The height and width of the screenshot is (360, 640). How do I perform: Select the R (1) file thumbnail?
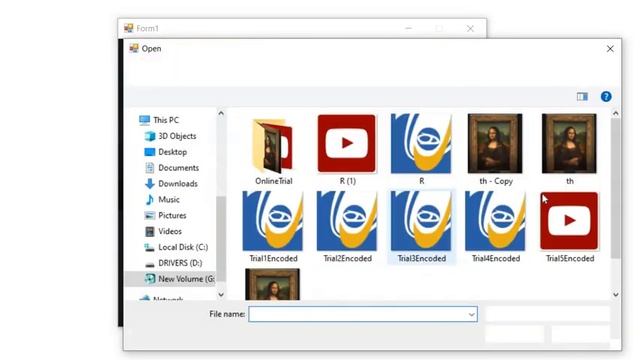pos(347,143)
